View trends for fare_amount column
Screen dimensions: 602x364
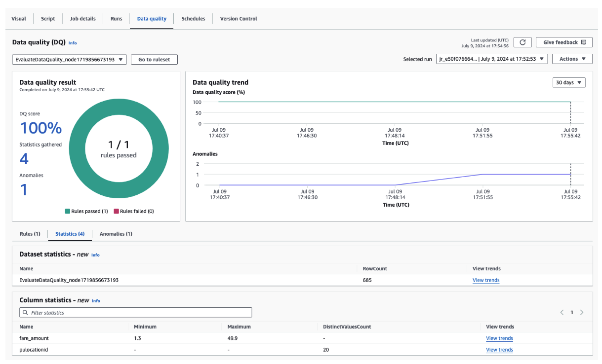point(499,338)
